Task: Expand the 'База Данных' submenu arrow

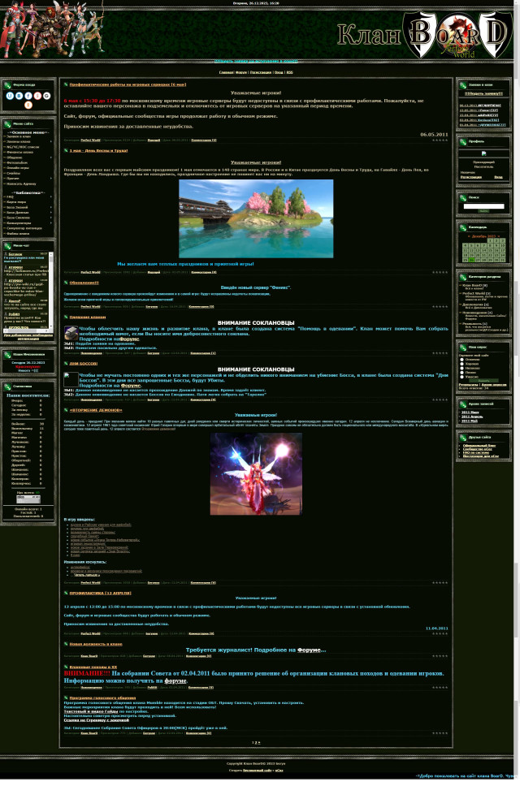Action: coord(50,212)
